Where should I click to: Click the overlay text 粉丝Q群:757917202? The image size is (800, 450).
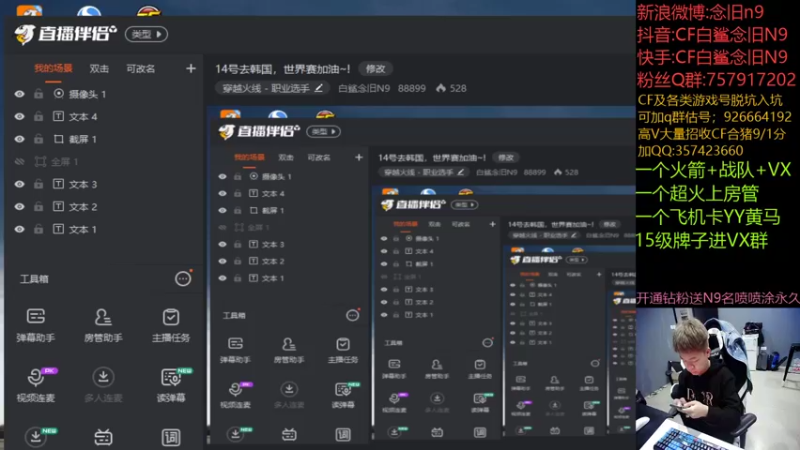click(716, 80)
